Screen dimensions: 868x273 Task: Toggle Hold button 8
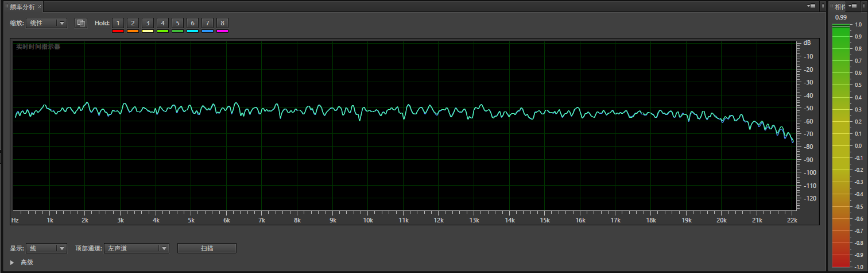click(222, 23)
